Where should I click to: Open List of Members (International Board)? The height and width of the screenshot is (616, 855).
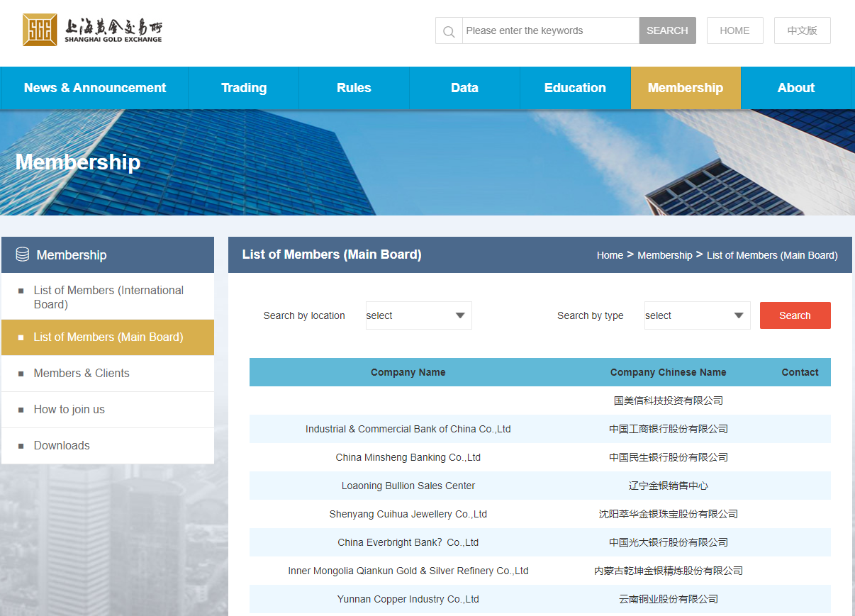tap(108, 297)
